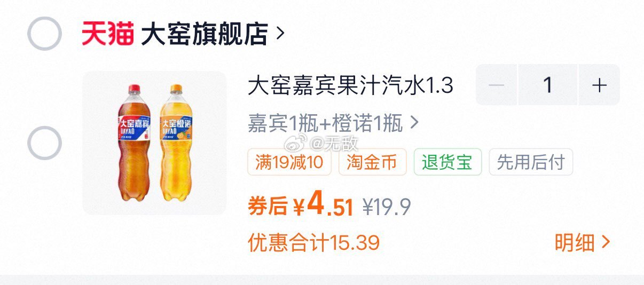Decrease quantity with the minus button

coord(496,85)
